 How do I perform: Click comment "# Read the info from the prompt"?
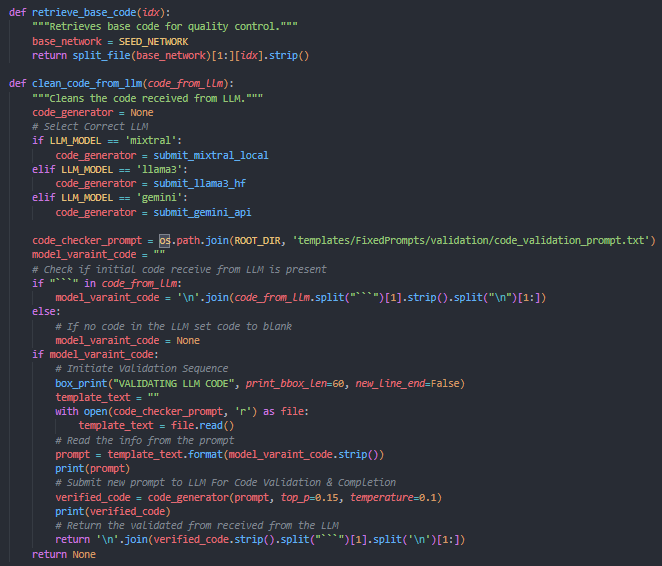click(x=144, y=440)
